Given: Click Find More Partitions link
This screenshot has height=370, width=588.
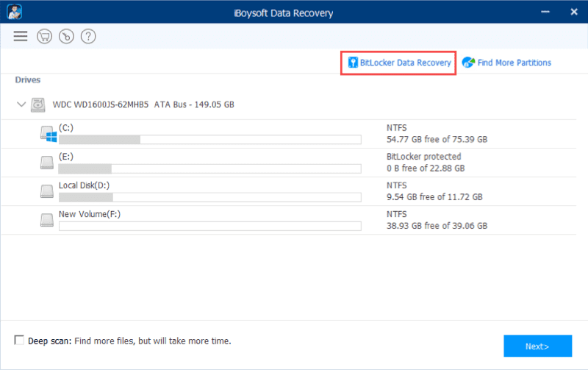Looking at the screenshot, I should pyautogui.click(x=507, y=63).
